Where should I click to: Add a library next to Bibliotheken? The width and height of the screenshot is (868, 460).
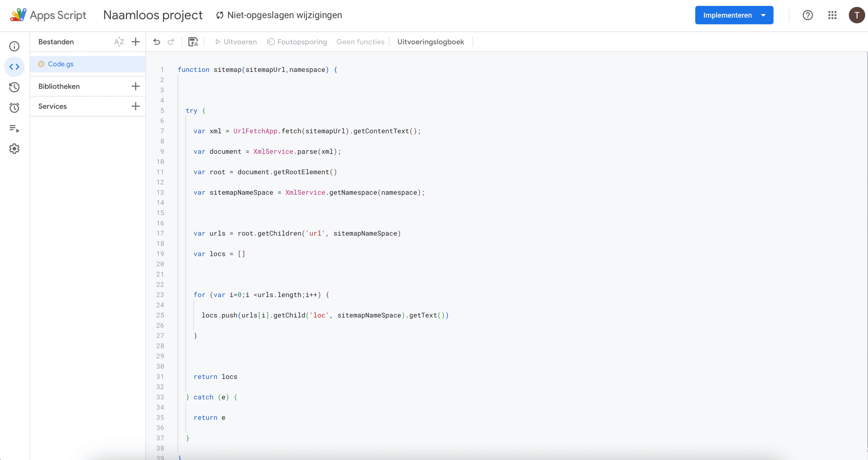[136, 86]
